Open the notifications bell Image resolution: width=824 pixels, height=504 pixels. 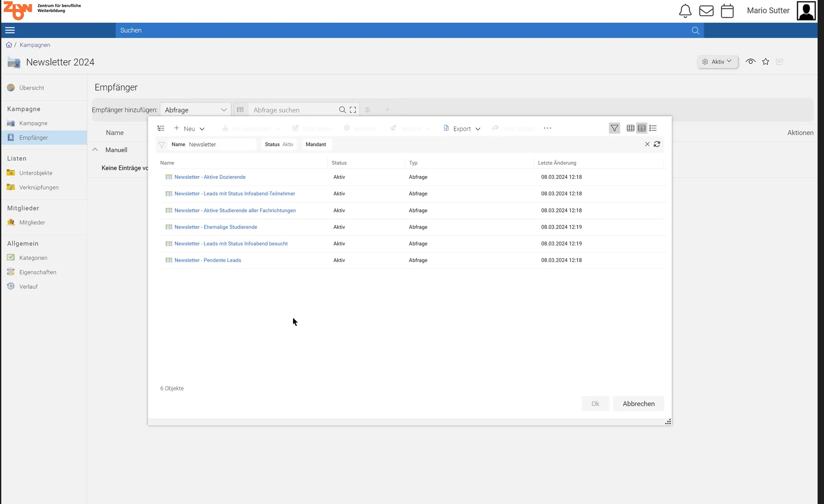685,11
